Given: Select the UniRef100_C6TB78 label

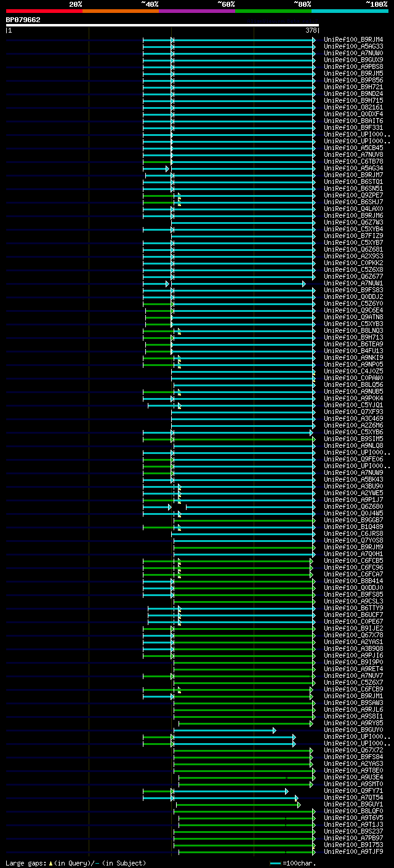Looking at the screenshot, I should tap(353, 161).
